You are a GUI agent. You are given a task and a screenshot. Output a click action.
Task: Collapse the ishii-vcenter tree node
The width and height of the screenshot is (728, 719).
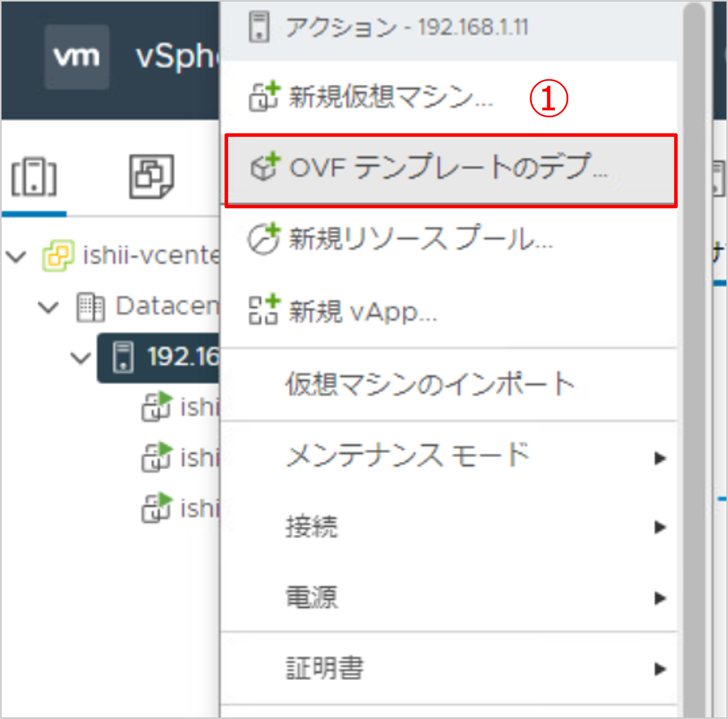point(17,257)
